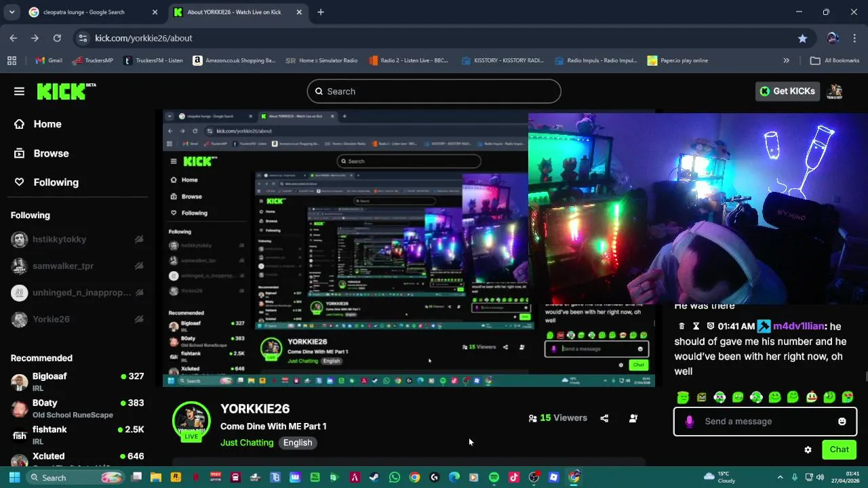Open fishtank recommended channel
This screenshot has width=868, height=488.
[78, 435]
